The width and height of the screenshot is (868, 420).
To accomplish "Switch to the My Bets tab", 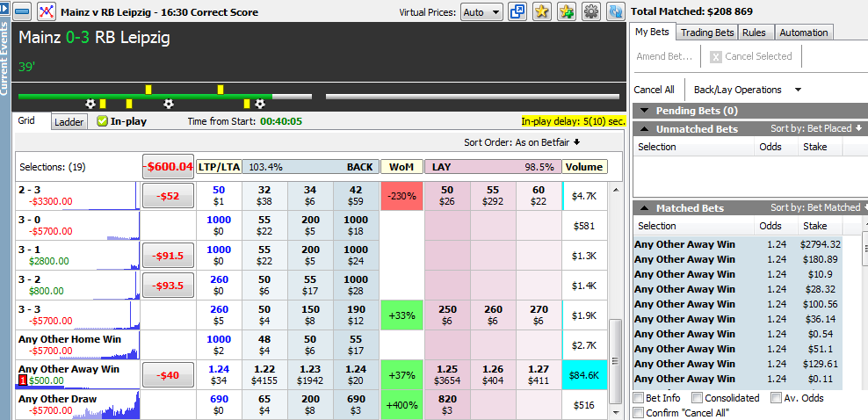I will click(x=652, y=33).
